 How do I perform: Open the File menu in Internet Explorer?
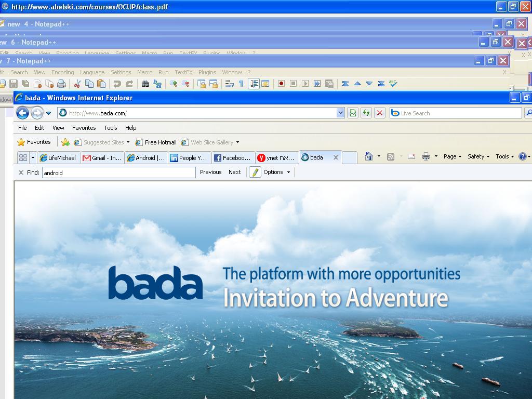click(x=22, y=128)
